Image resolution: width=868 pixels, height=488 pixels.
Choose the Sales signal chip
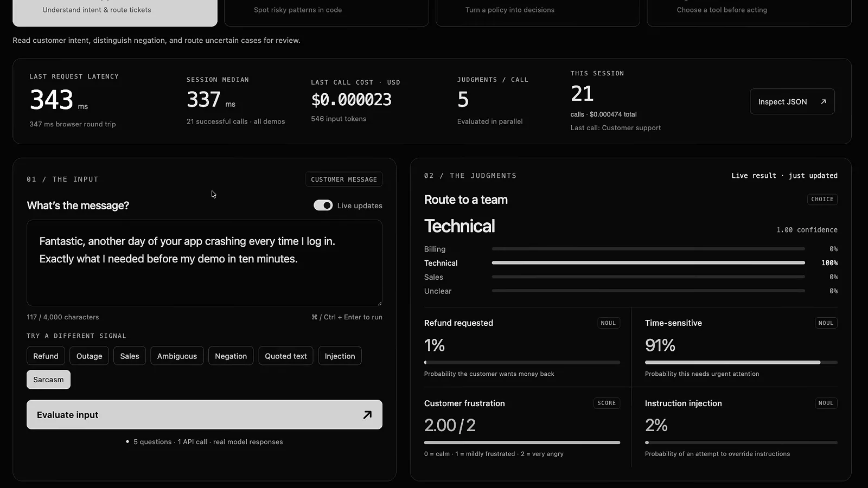click(x=130, y=356)
